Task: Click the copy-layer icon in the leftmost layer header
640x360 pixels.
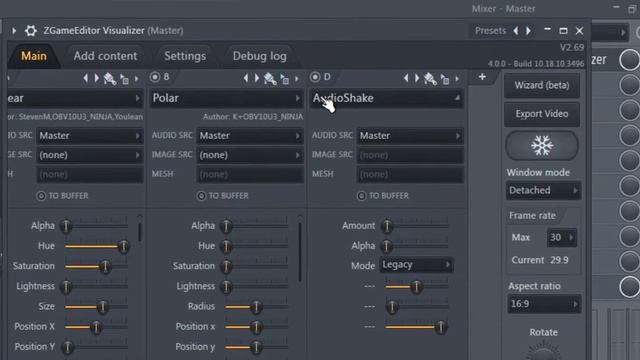Action: pos(124,79)
